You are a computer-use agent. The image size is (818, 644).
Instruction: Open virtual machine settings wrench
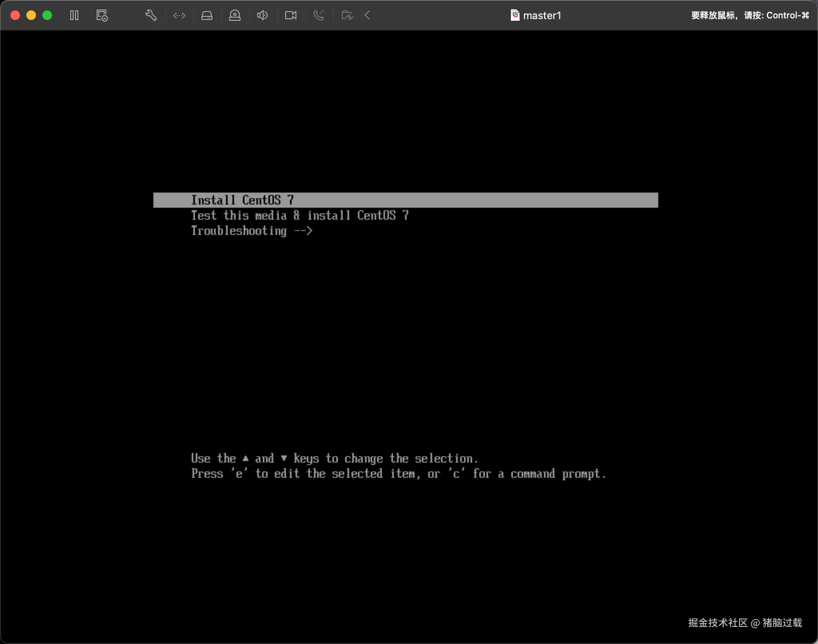coord(151,16)
